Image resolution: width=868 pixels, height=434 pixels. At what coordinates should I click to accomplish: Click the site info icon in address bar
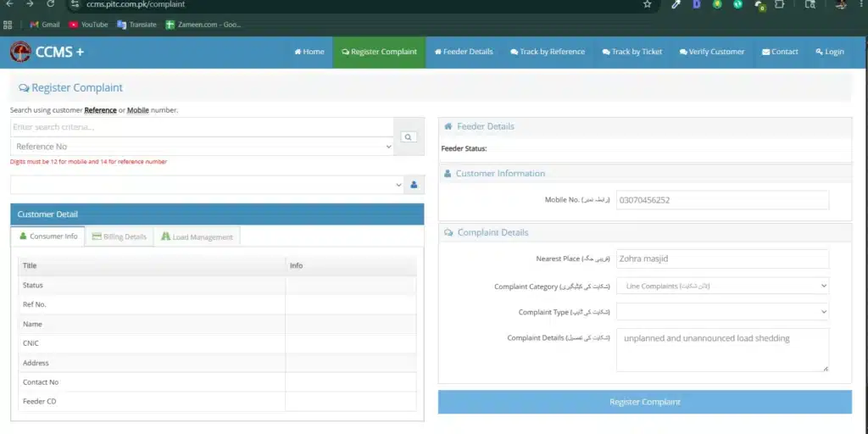pos(75,4)
